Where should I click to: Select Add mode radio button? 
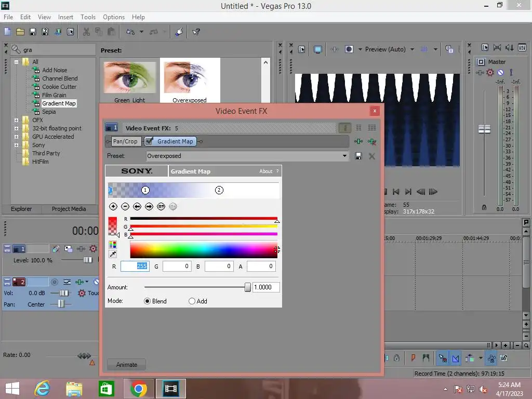pos(192,301)
